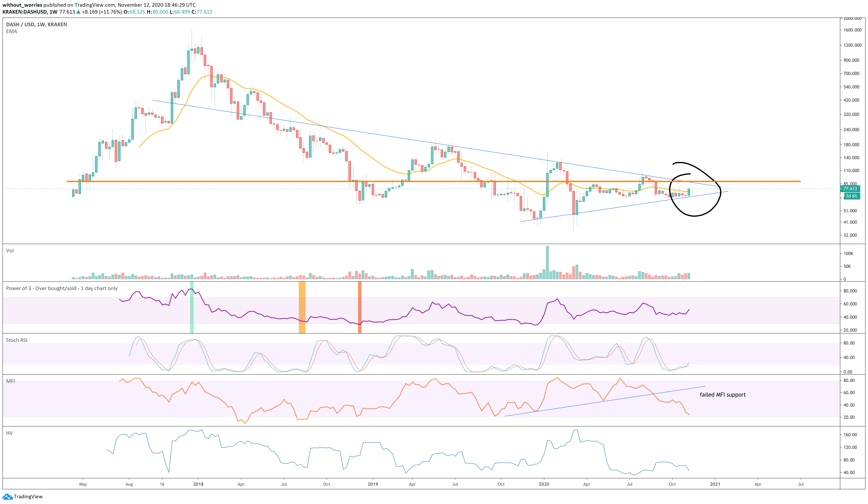Select the EMA indicator label

(x=11, y=31)
